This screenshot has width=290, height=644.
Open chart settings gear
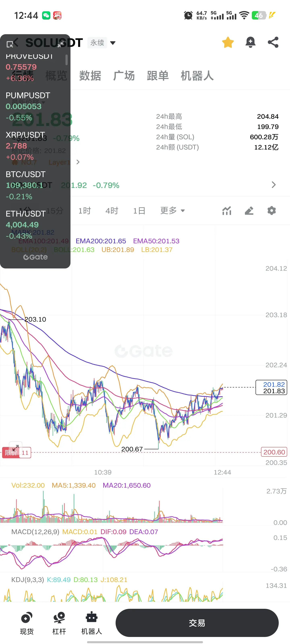pos(271,211)
